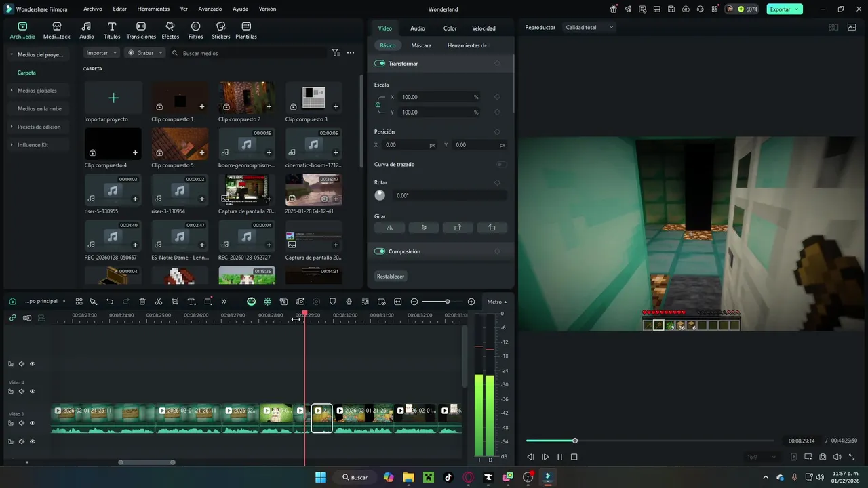Open the Herramientas menu

(153, 9)
